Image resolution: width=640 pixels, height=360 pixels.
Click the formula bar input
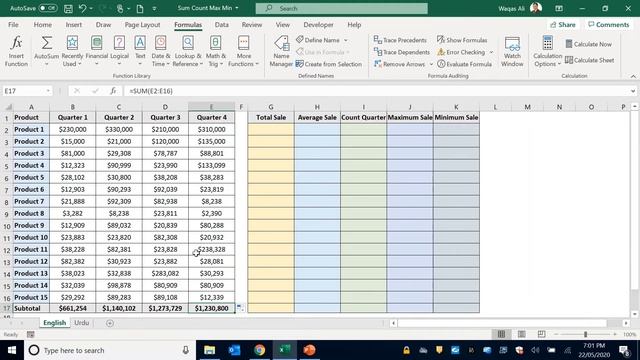[x=376, y=91]
